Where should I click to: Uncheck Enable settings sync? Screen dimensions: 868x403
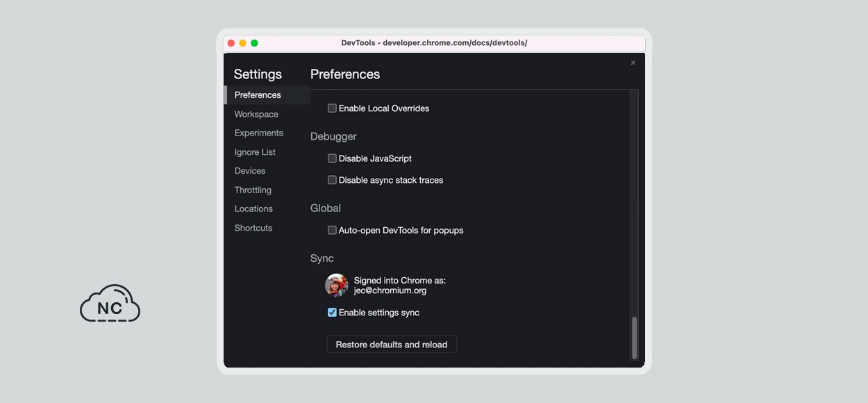point(332,313)
